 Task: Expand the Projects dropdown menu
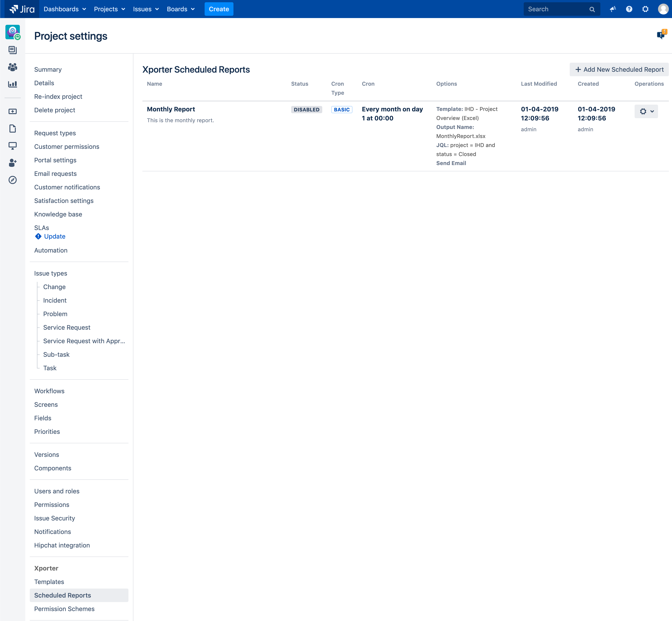coord(109,9)
